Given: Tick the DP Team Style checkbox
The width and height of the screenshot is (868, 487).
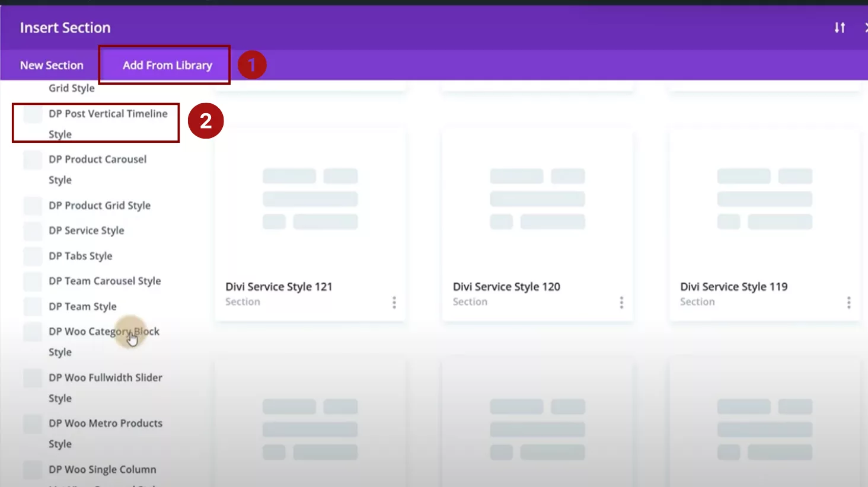Looking at the screenshot, I should click(x=33, y=306).
